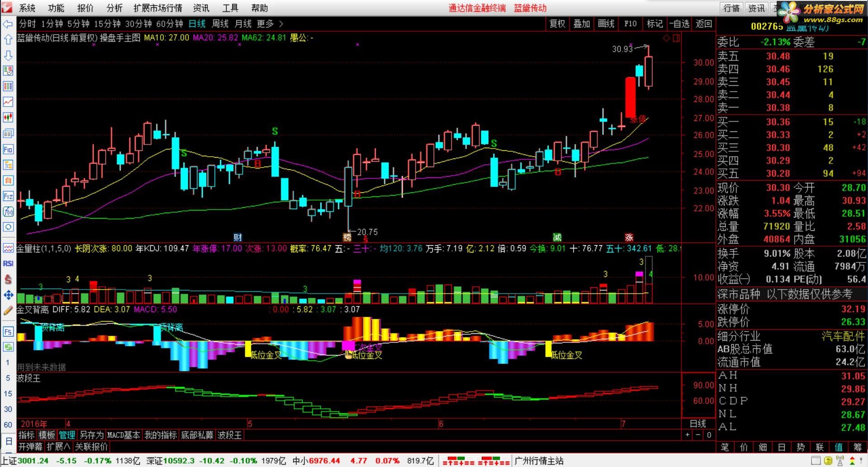868x467 pixels.
Task: Open the 关联报价 tab at bottom
Action: point(91,447)
